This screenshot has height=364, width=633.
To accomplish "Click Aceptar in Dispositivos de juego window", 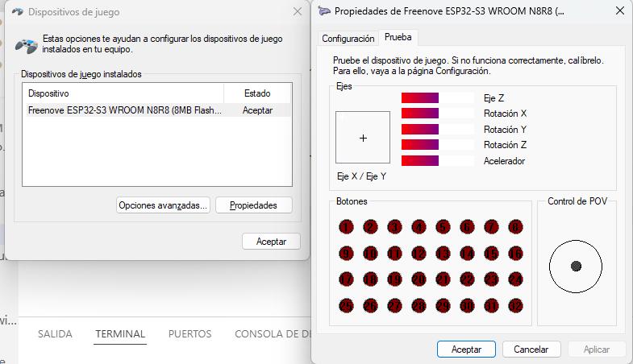I will click(x=271, y=242).
